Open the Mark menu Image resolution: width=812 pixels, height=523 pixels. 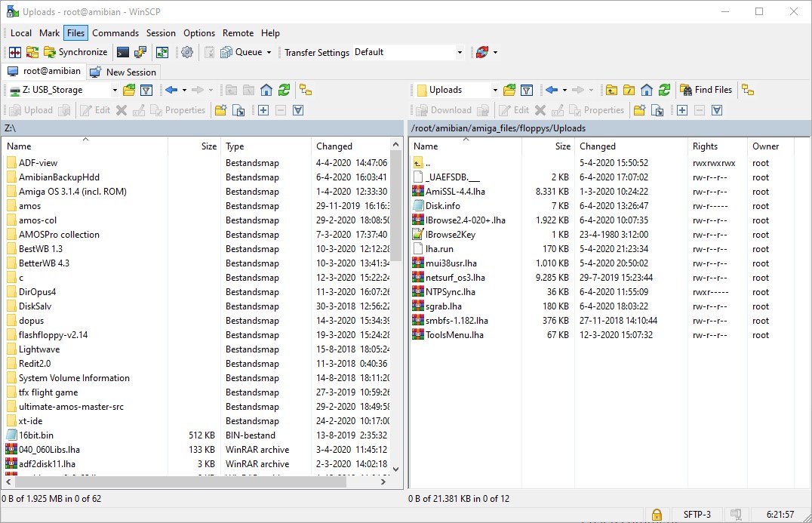pyautogui.click(x=49, y=33)
